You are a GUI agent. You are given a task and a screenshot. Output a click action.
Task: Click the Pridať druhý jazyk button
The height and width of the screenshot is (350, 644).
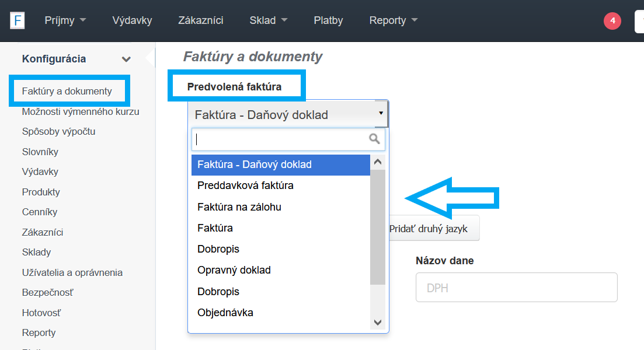click(433, 229)
